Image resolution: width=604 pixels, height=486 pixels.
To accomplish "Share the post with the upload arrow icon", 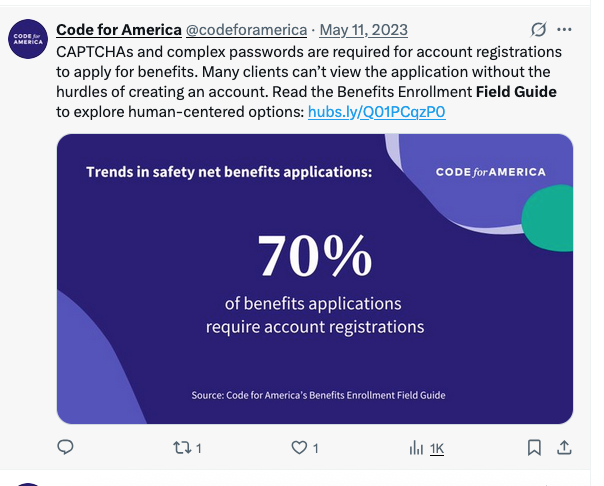I will (x=563, y=447).
